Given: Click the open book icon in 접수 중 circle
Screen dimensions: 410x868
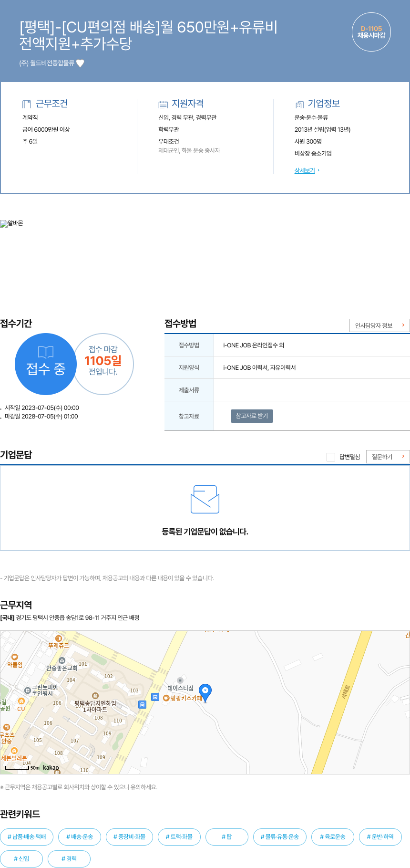Looking at the screenshot, I should (x=46, y=352).
